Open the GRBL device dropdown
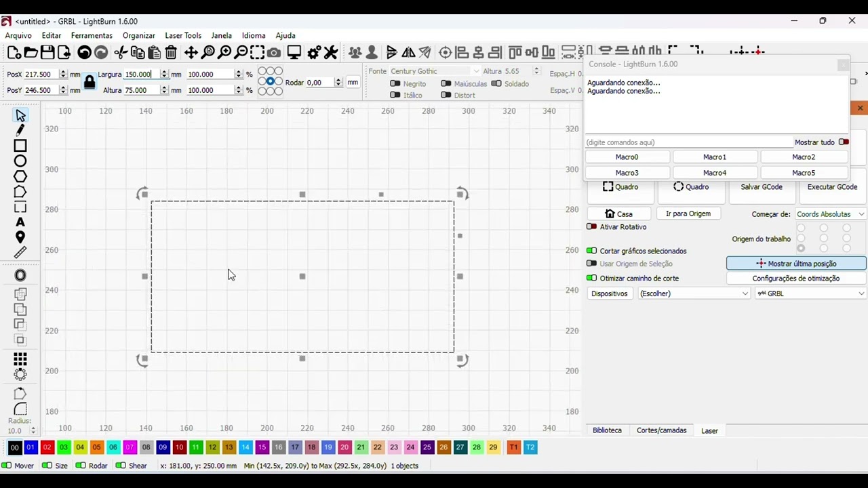Image resolution: width=868 pixels, height=488 pixels. [810, 293]
